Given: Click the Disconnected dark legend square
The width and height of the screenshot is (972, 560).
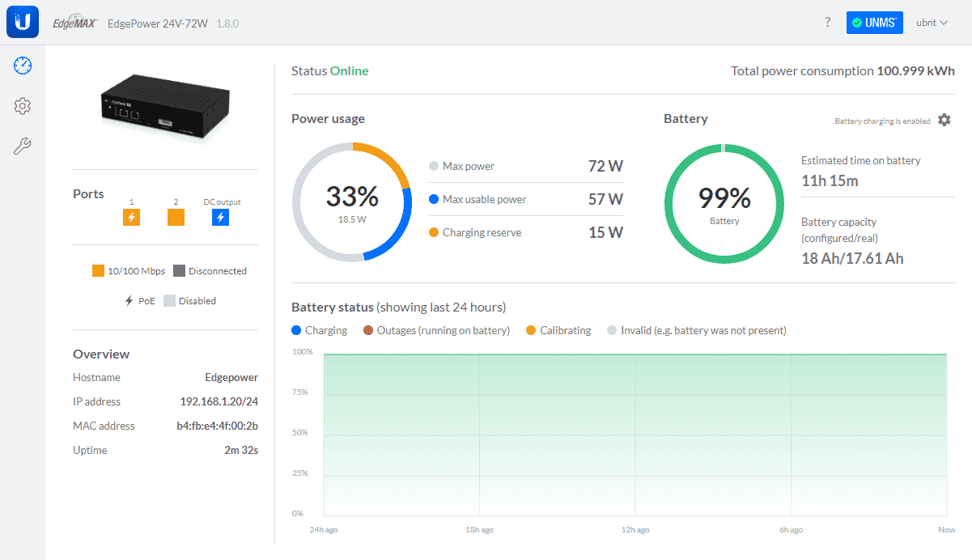Looking at the screenshot, I should coord(179,271).
